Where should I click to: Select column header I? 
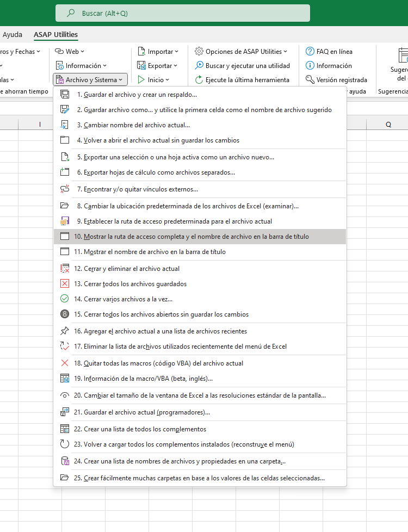click(x=40, y=125)
